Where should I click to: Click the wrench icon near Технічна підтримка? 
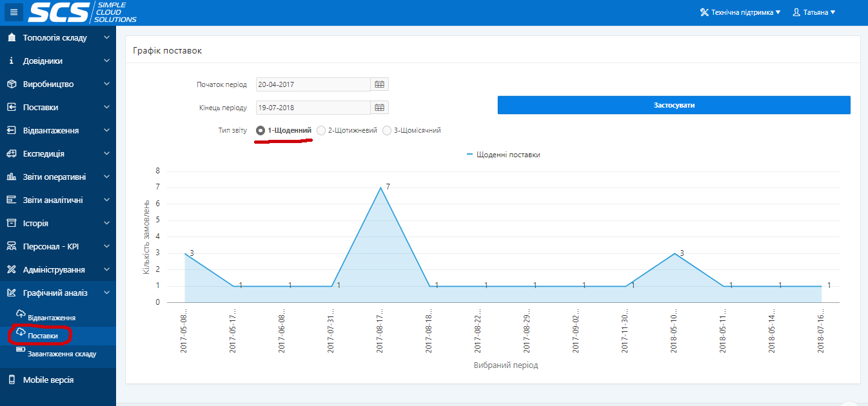tap(704, 12)
